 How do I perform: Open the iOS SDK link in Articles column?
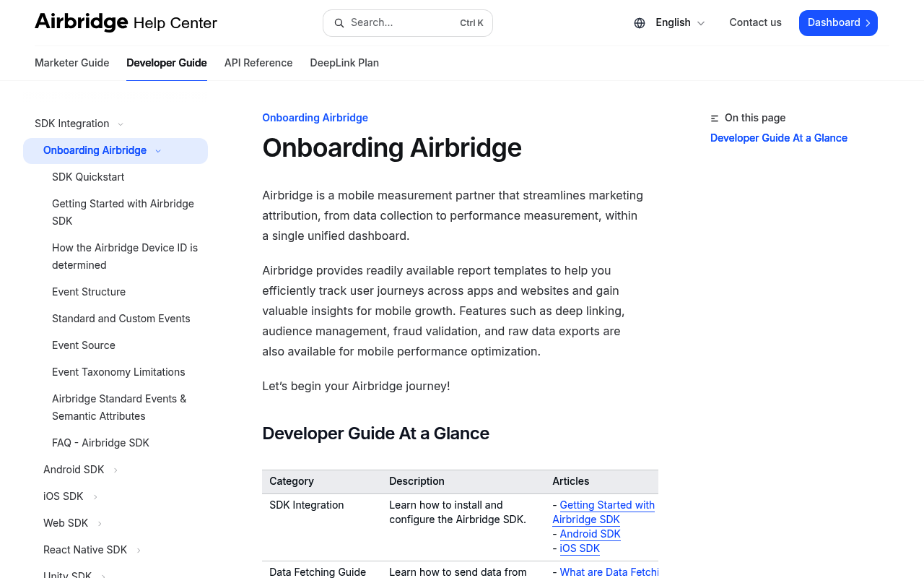580,548
